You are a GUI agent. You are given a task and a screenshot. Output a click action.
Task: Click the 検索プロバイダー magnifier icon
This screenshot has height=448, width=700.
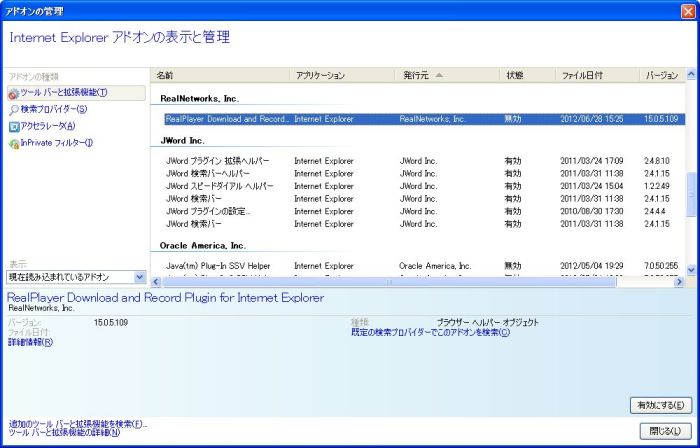[x=14, y=110]
